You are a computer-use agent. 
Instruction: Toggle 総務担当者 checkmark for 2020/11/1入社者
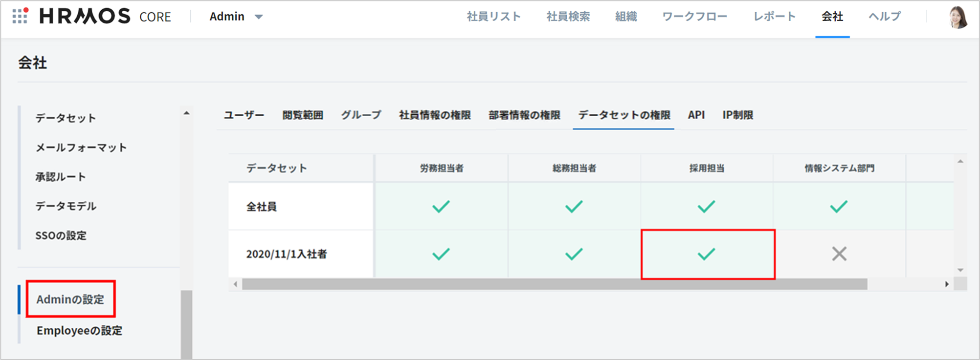[x=574, y=254]
